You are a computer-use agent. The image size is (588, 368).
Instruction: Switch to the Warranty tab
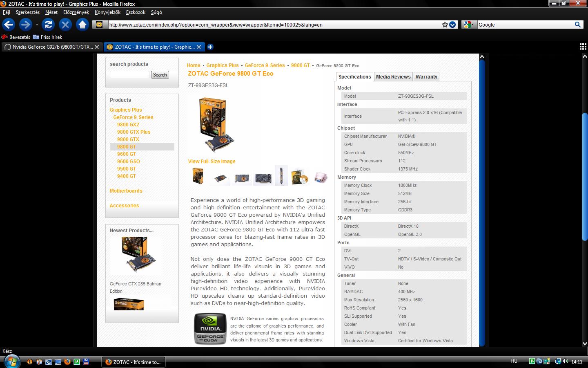coord(426,77)
